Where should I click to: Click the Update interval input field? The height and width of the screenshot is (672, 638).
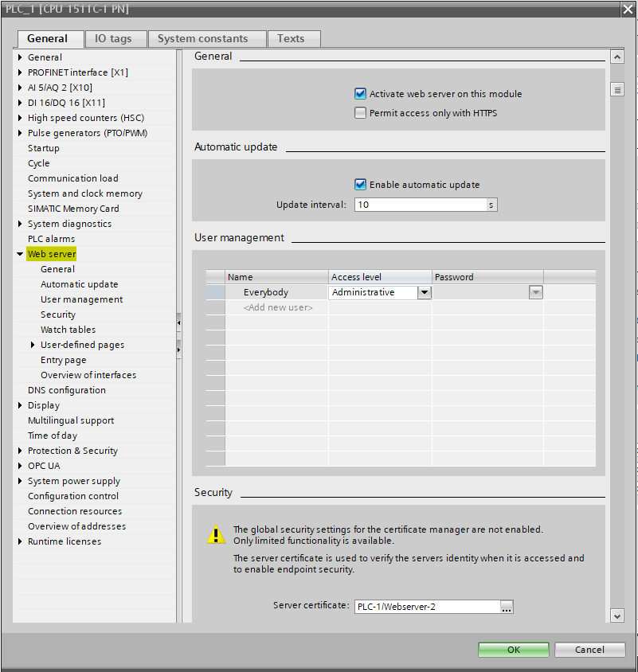click(x=420, y=205)
